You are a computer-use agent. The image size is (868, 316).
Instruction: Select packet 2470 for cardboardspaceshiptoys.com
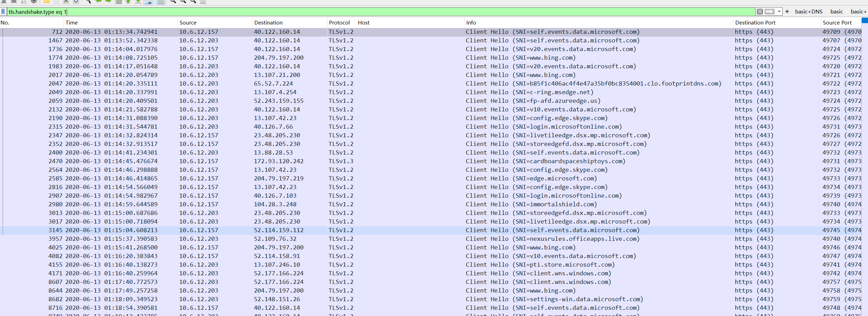click(345, 161)
